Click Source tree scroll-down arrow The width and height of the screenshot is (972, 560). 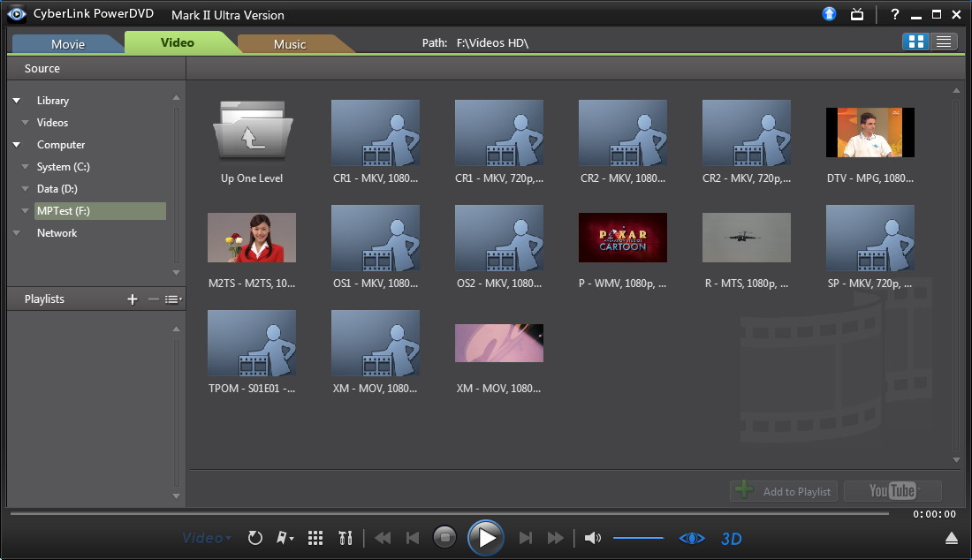click(176, 273)
